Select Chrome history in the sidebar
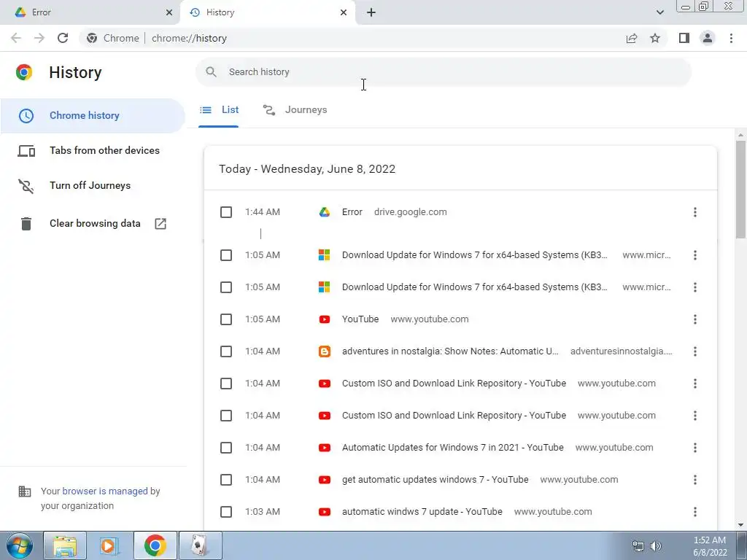Screen dimensions: 747x560 click(x=93, y=116)
